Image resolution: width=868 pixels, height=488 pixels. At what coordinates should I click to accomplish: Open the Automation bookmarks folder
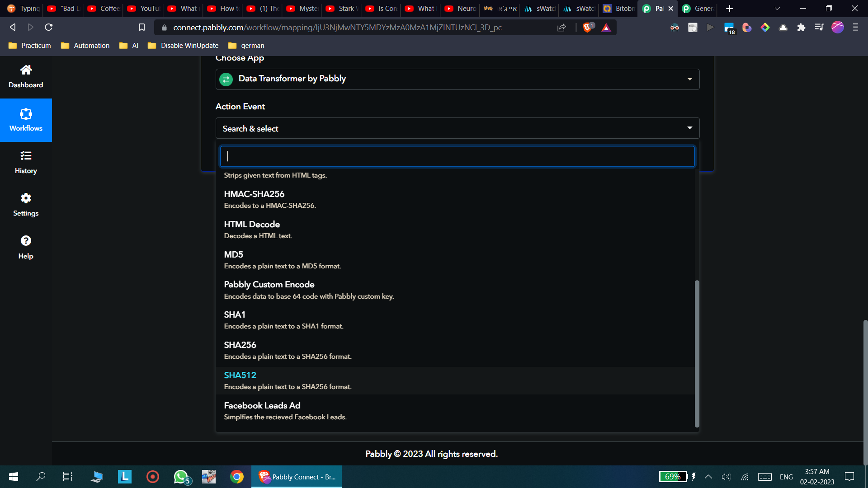pyautogui.click(x=85, y=46)
